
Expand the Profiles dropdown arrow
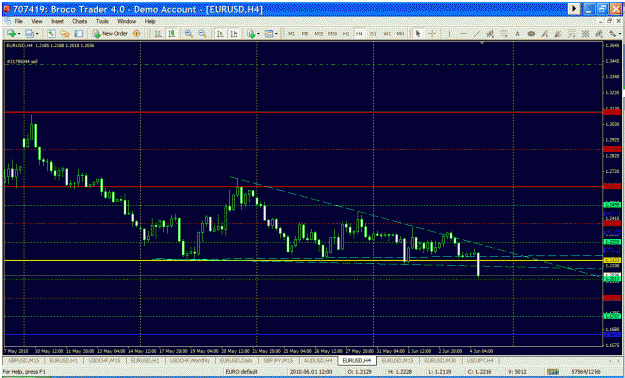pyautogui.click(x=37, y=34)
